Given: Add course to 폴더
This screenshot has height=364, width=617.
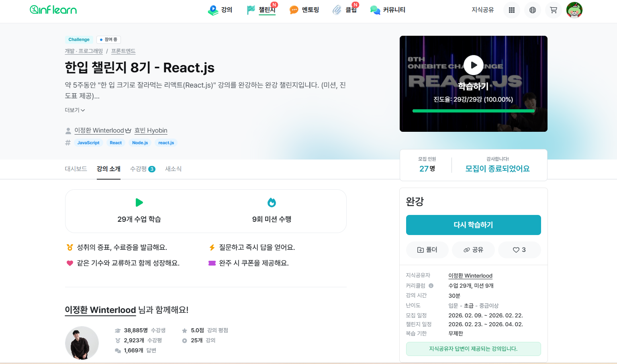Looking at the screenshot, I should point(427,250).
